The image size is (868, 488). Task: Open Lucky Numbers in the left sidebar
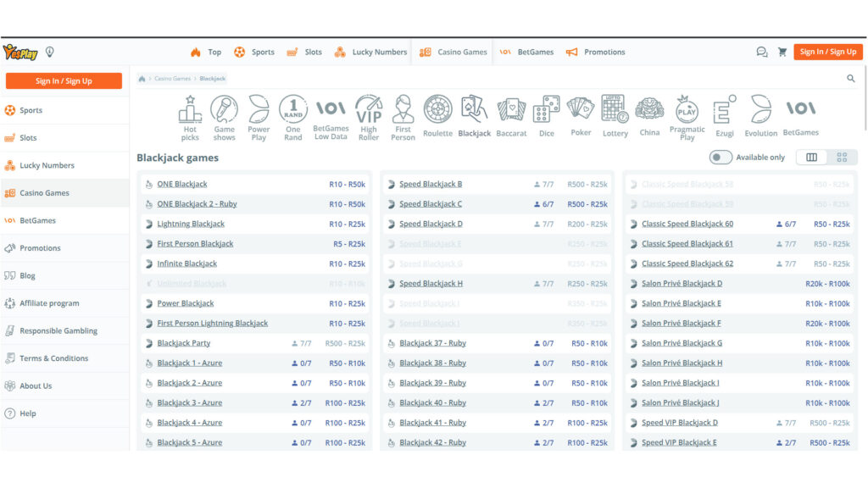click(47, 165)
